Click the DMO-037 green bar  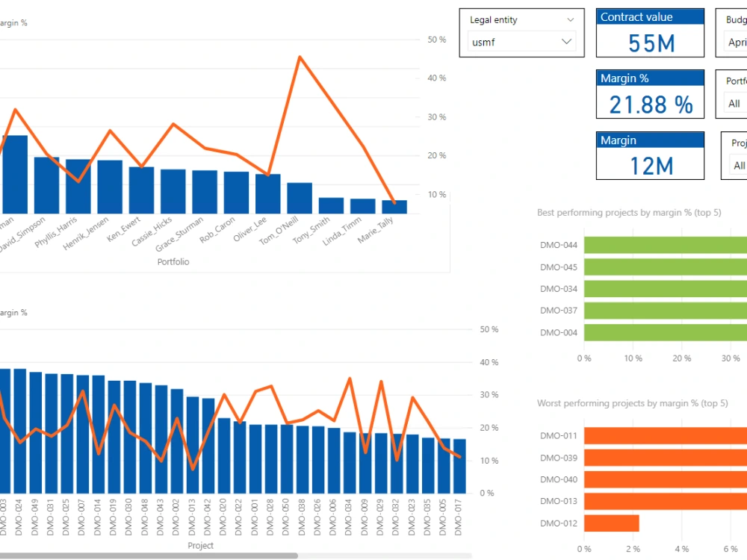point(666,311)
